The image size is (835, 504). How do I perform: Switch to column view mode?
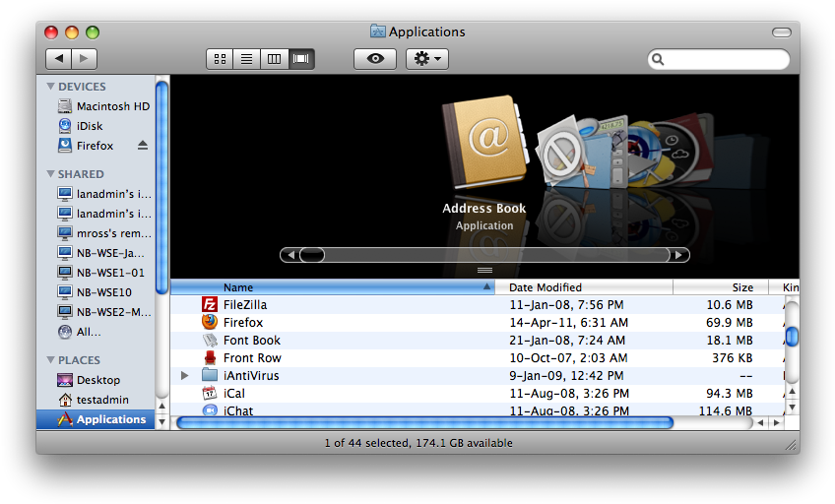(x=274, y=59)
